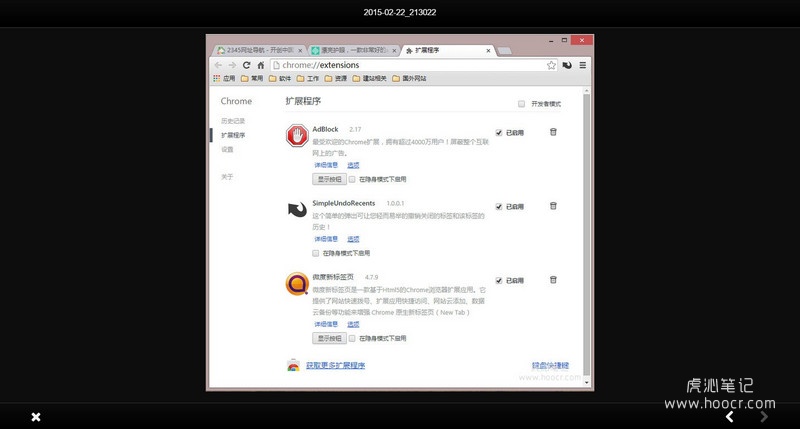
Task: Click the scrollbar up arrow on extensions page
Action: tap(586, 91)
